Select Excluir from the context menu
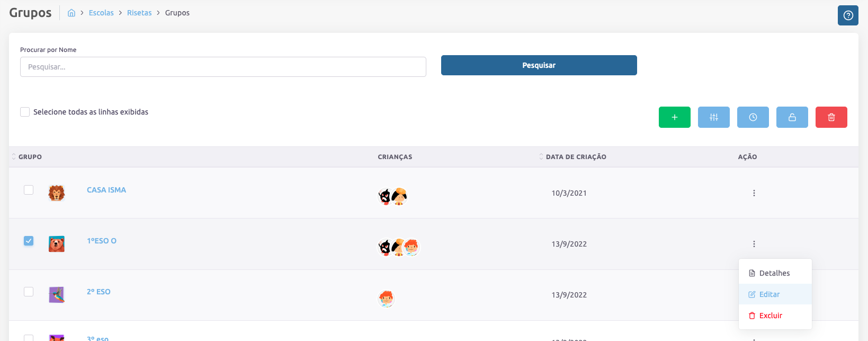The width and height of the screenshot is (868, 341). (x=770, y=316)
